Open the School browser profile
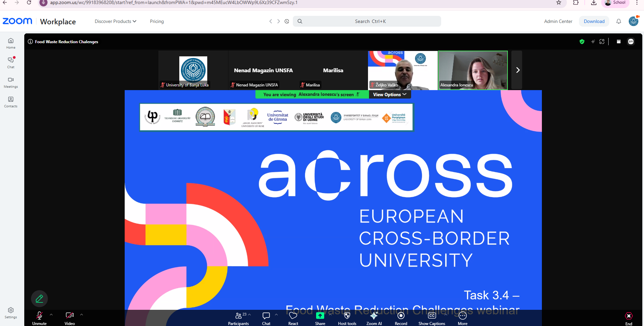 pyautogui.click(x=615, y=3)
